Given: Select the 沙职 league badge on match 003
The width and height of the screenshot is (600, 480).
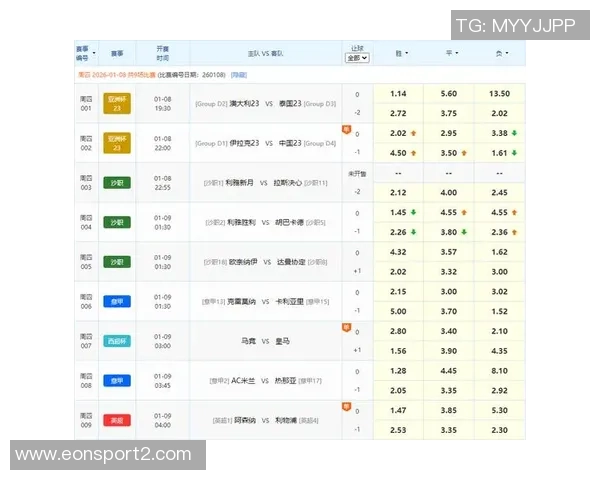Looking at the screenshot, I should point(117,183).
